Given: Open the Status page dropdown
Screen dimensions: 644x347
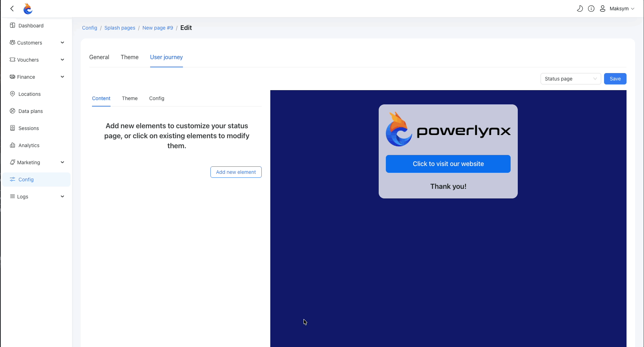Looking at the screenshot, I should coord(571,79).
